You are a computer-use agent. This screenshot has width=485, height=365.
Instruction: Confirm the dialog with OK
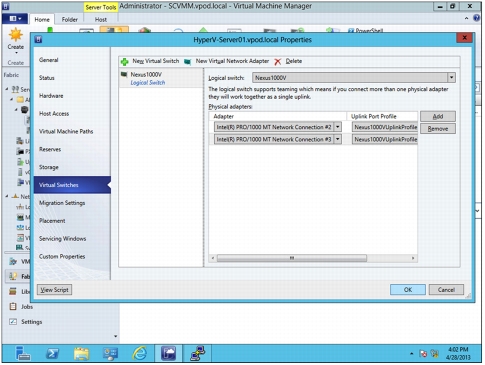(x=408, y=290)
